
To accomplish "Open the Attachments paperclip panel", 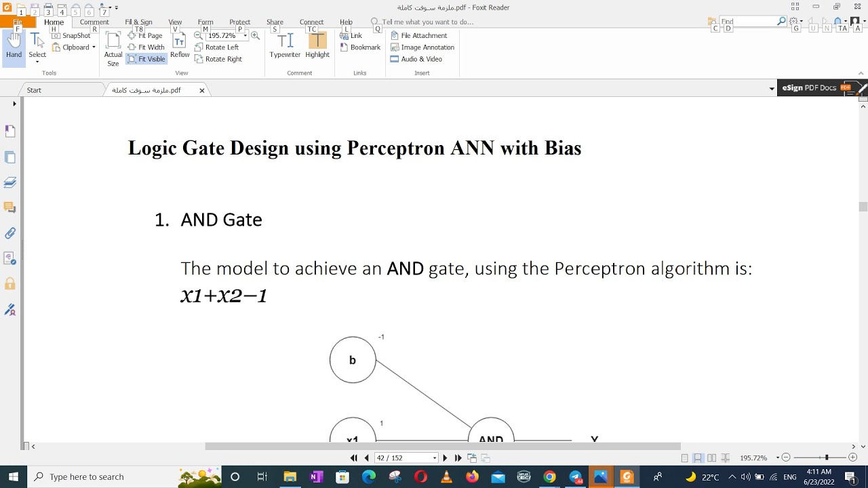I will (10, 233).
